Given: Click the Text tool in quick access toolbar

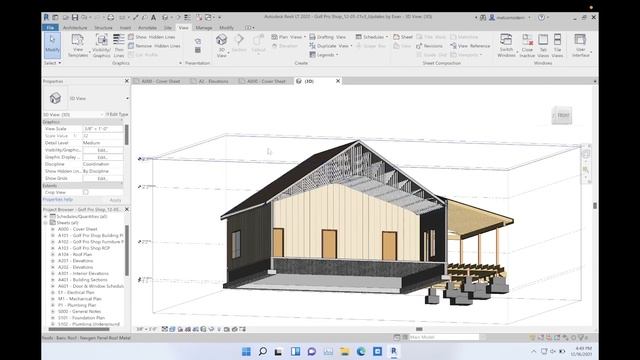Looking at the screenshot, I should pyautogui.click(x=153, y=17).
